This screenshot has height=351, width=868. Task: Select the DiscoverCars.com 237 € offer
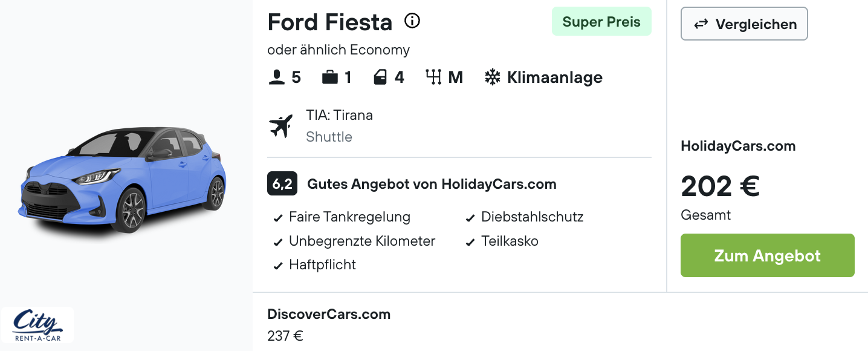coord(329,324)
